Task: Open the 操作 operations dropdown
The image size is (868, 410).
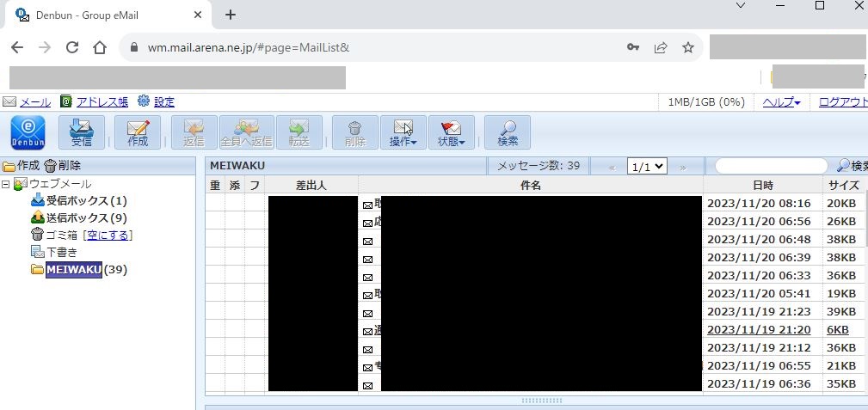Action: coord(403,132)
